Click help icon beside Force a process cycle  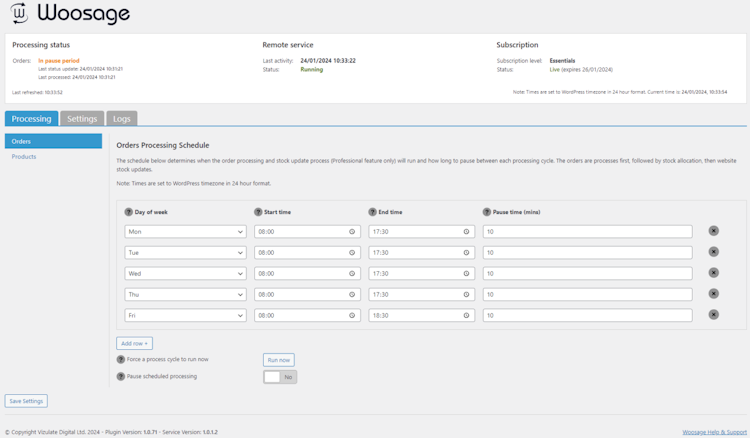(x=121, y=359)
